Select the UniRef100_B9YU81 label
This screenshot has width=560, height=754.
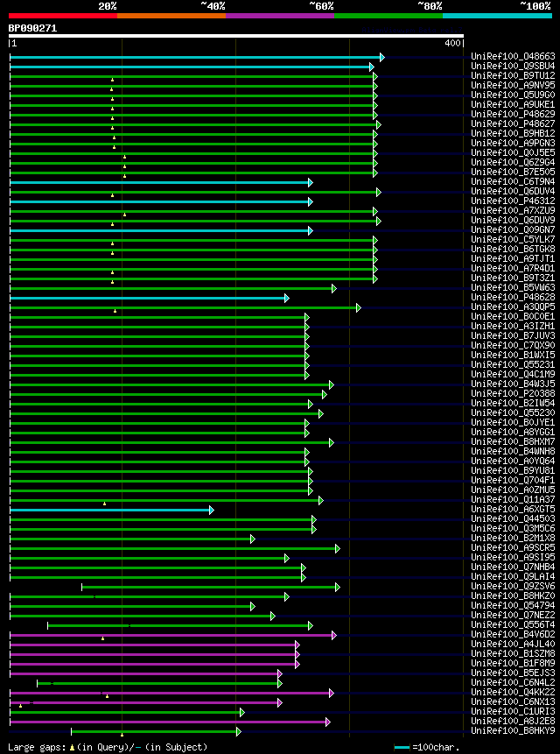pos(513,470)
